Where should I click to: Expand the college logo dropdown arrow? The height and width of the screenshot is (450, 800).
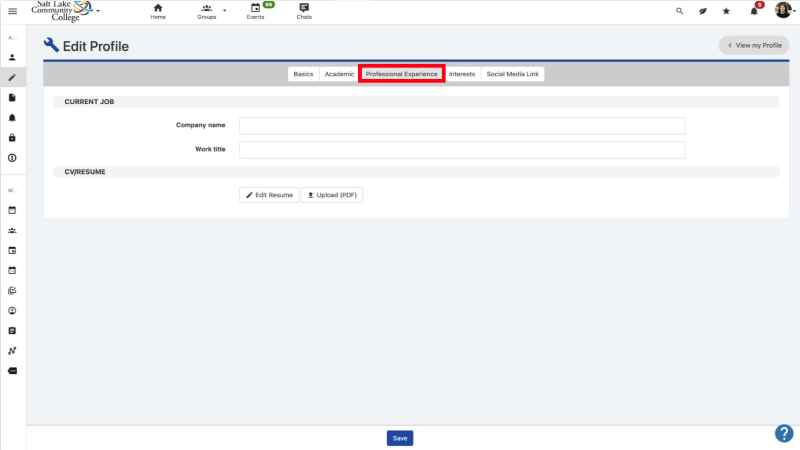click(x=98, y=11)
